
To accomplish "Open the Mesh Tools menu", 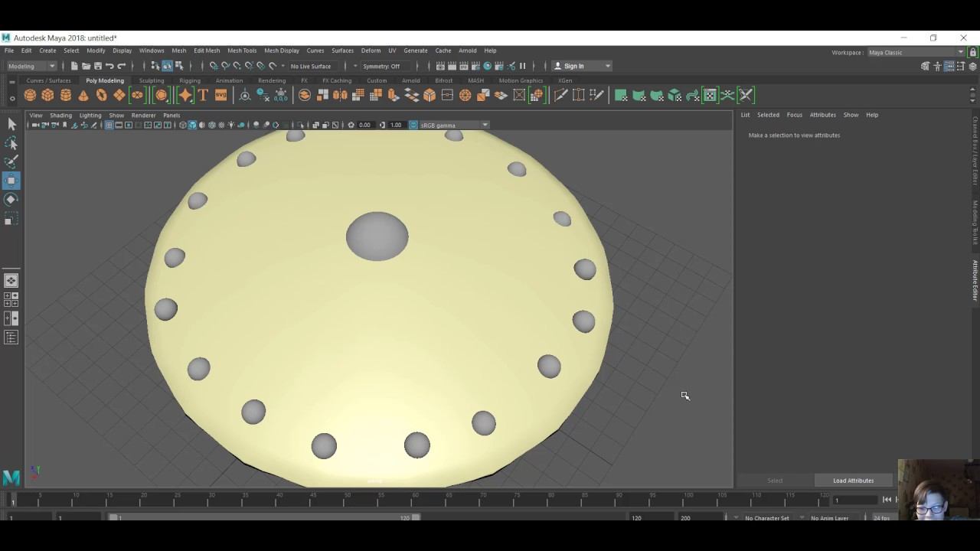I will (x=242, y=51).
